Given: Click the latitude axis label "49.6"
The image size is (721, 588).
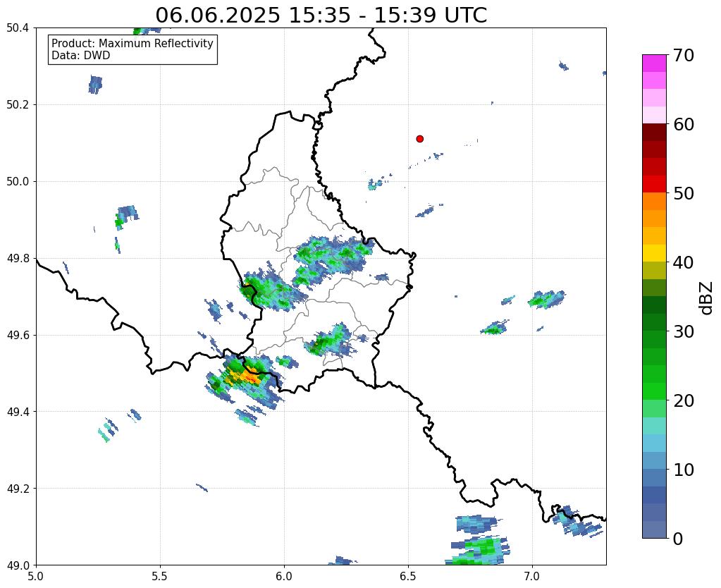Looking at the screenshot, I should 18,335.
